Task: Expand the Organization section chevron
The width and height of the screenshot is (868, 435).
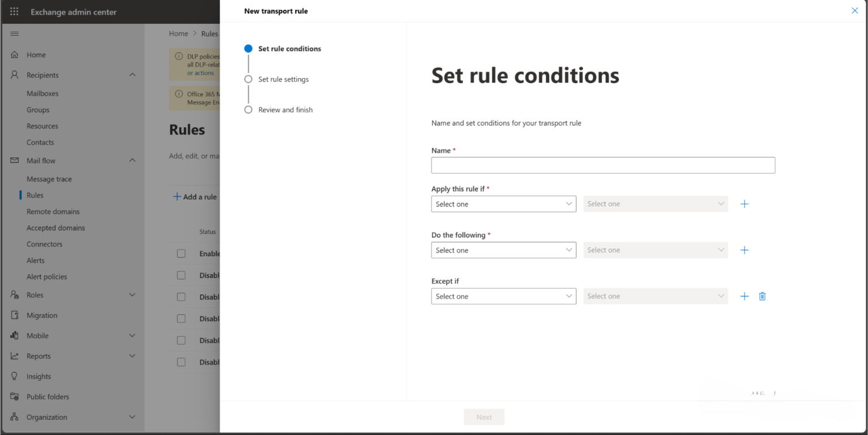Action: tap(132, 417)
